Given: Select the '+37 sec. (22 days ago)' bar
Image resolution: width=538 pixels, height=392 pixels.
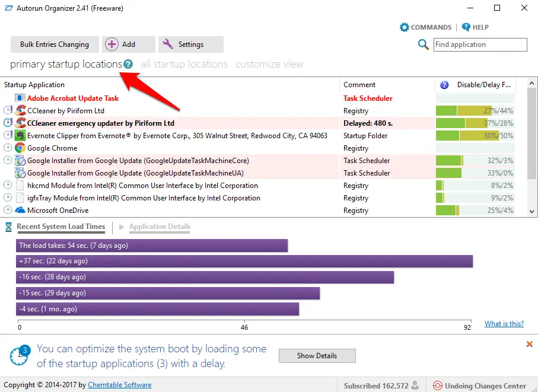Looking at the screenshot, I should [244, 261].
